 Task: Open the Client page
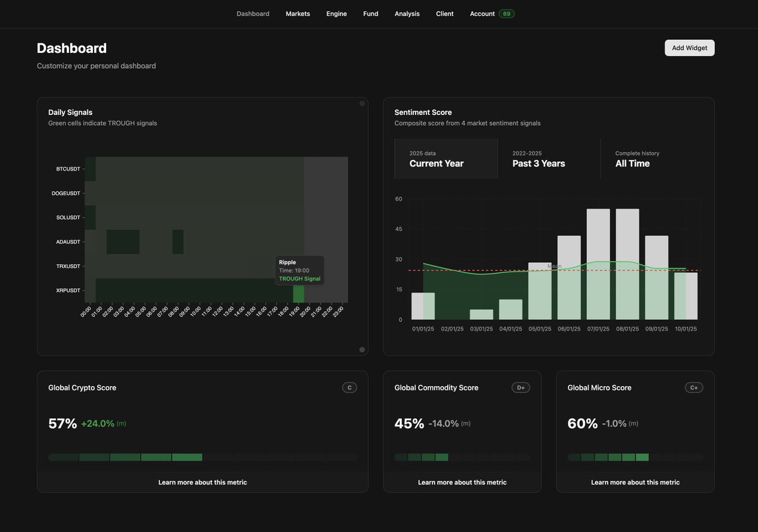[x=444, y=13]
